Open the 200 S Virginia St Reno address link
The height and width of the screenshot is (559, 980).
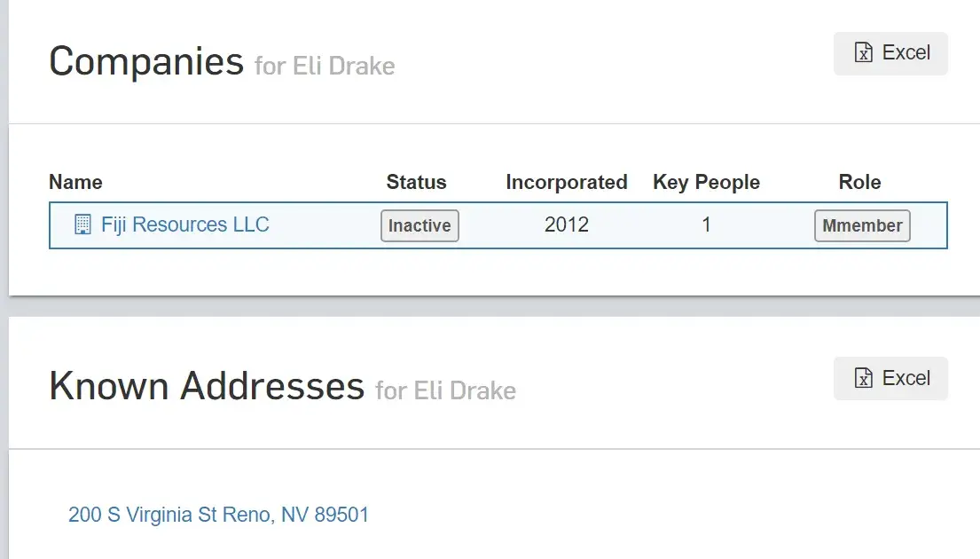218,515
